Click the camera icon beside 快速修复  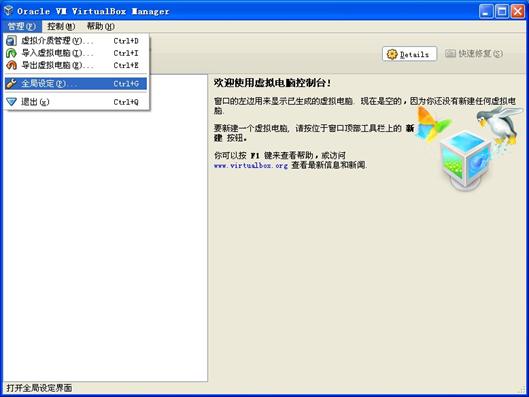(450, 53)
